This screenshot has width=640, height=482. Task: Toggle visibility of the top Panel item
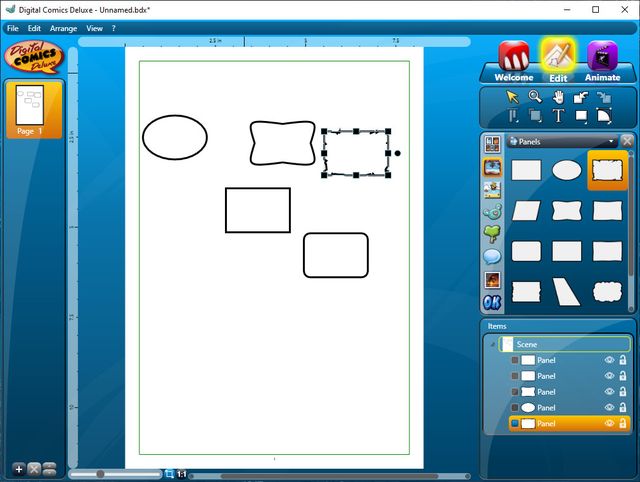point(608,360)
